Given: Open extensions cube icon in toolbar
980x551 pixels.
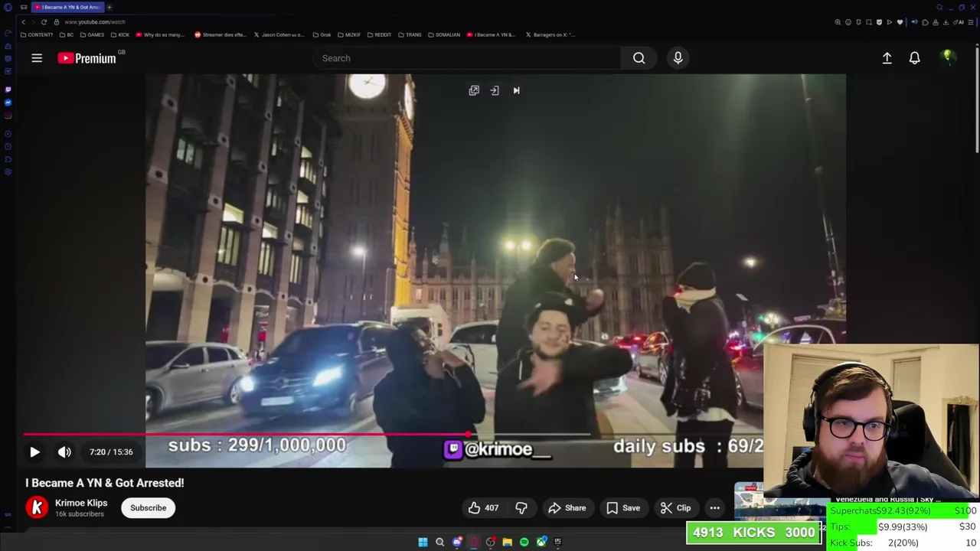Looking at the screenshot, I should pyautogui.click(x=925, y=22).
